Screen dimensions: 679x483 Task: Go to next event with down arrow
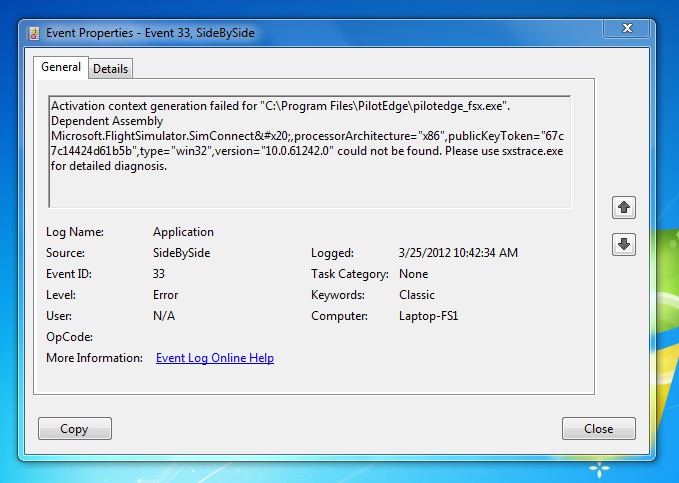click(624, 244)
